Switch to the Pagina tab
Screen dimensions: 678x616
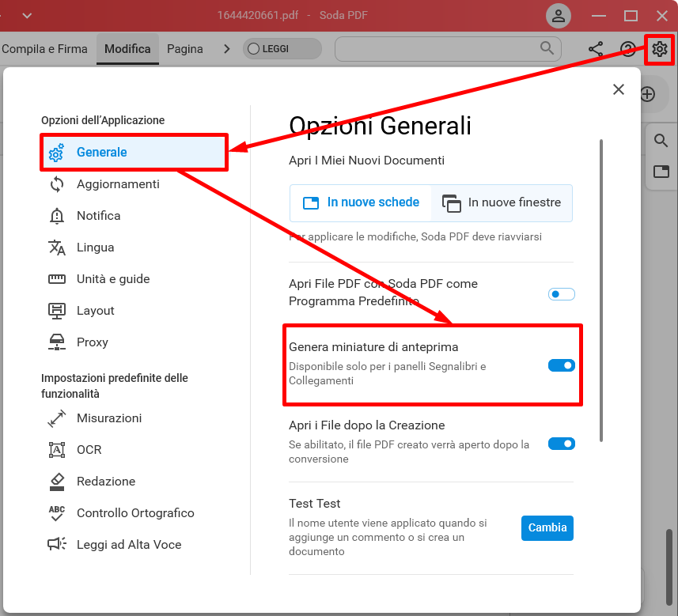tap(185, 49)
